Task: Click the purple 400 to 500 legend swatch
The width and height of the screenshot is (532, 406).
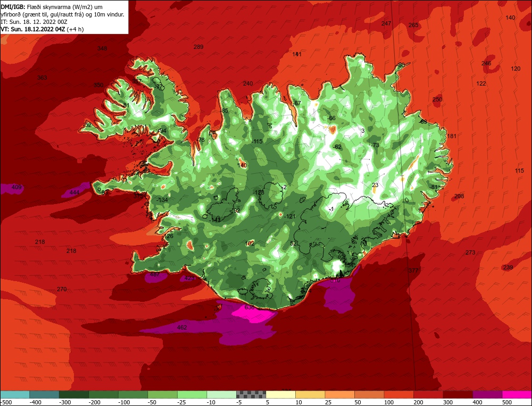Action: [x=487, y=394]
